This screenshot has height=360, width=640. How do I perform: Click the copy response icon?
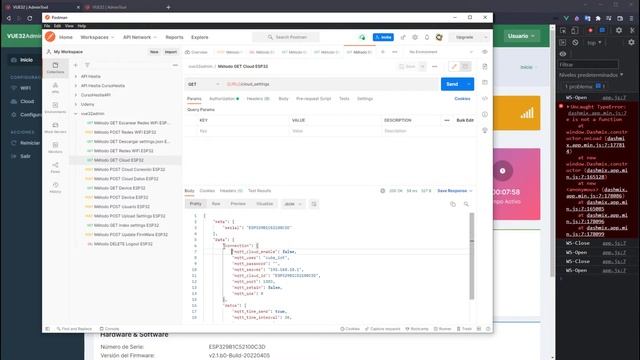(453, 204)
